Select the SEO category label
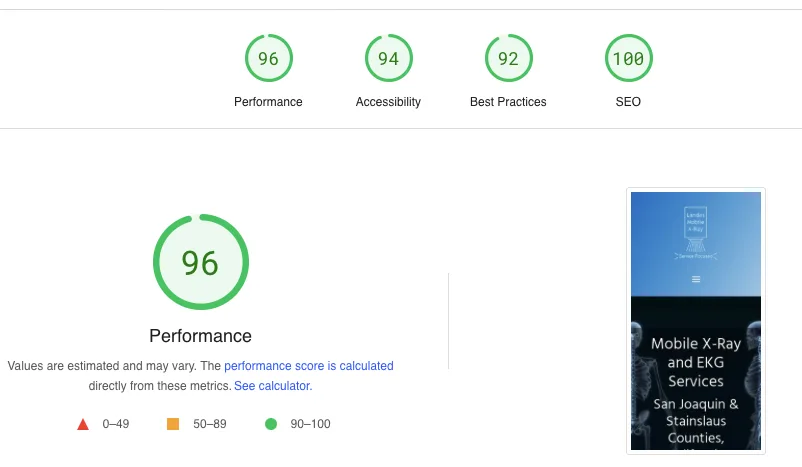Screen dimensions: 802x467 628,102
